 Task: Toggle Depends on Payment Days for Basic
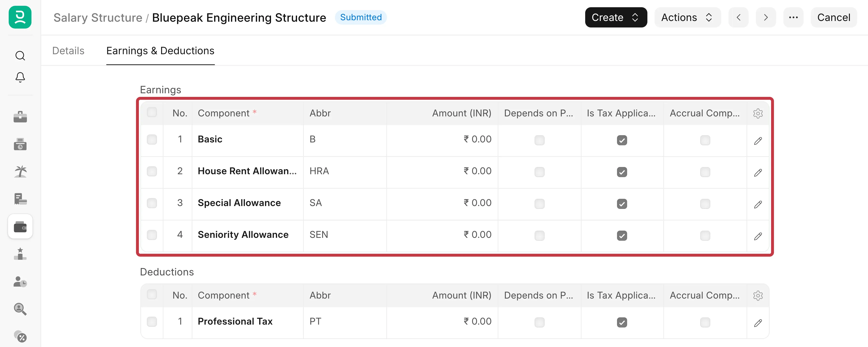[x=539, y=140]
